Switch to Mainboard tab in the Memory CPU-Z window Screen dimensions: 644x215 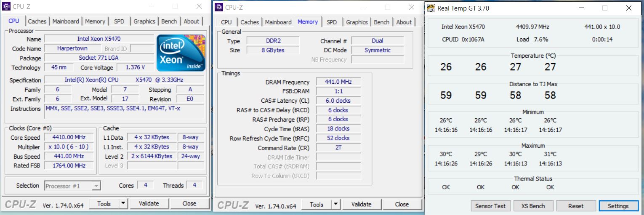pyautogui.click(x=278, y=22)
